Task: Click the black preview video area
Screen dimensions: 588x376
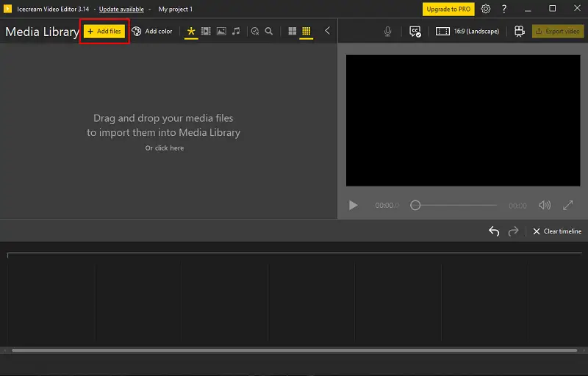Action: point(463,120)
